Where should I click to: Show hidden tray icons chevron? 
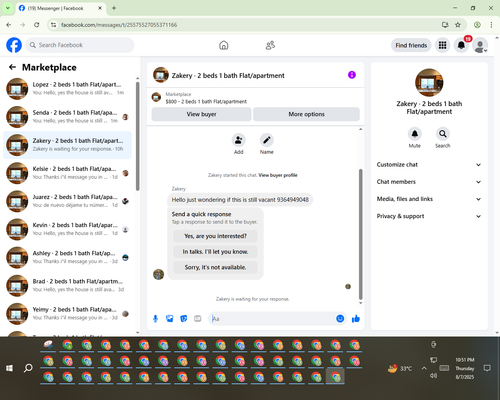coord(424,368)
